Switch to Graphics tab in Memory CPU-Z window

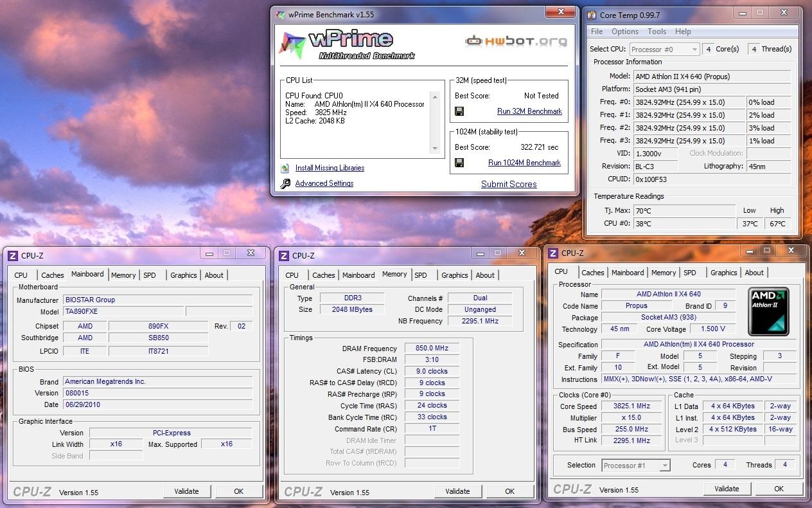(x=455, y=275)
